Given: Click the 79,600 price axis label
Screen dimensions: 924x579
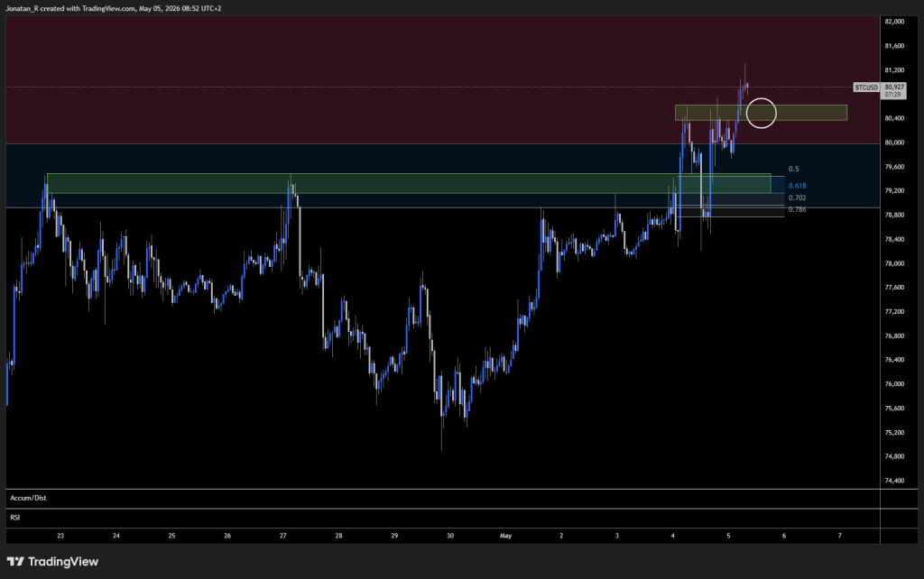Looking at the screenshot, I should pyautogui.click(x=894, y=167).
